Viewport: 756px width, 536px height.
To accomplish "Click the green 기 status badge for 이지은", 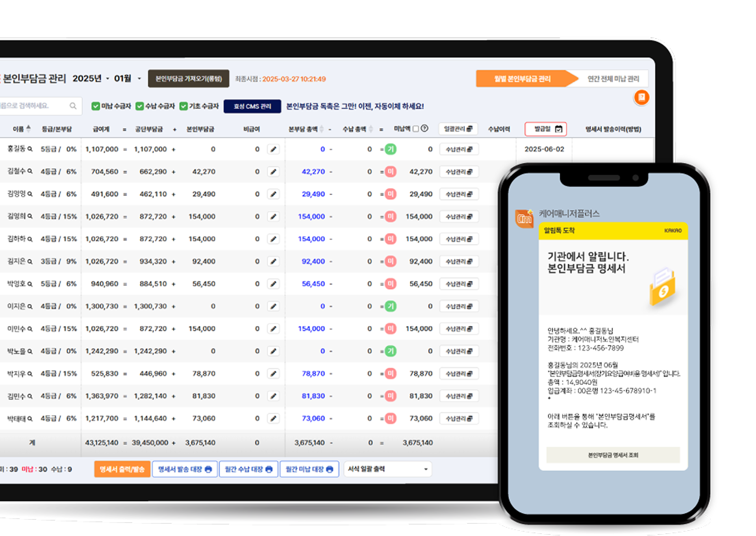I will tap(390, 306).
